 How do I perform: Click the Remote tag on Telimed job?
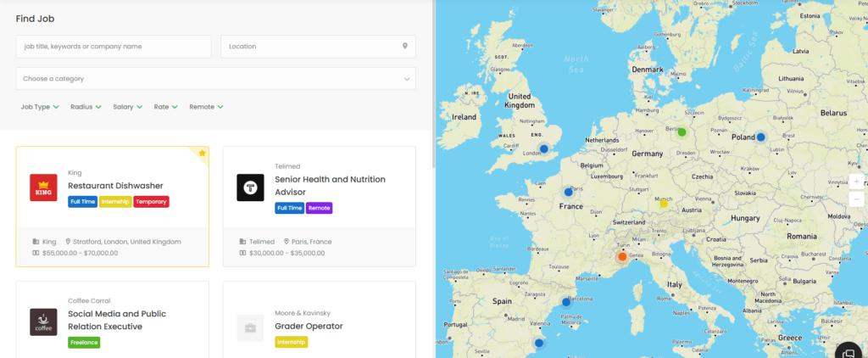319,208
